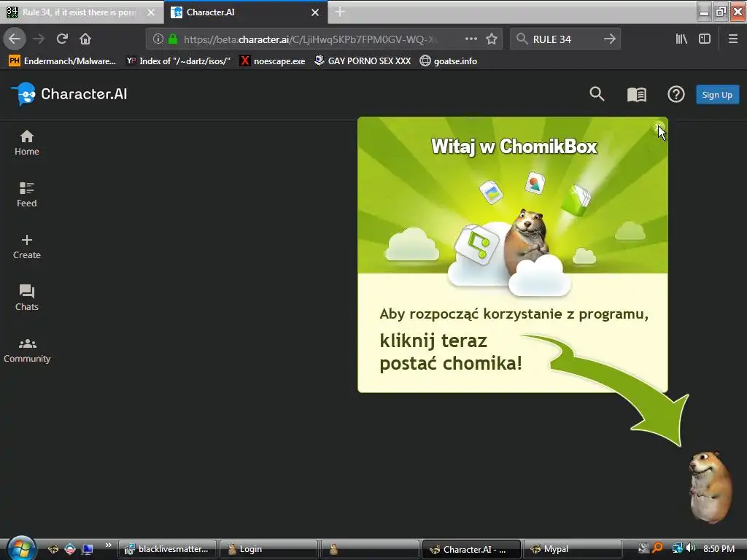Close the Character.AI tab
747x560 pixels.
coord(315,12)
